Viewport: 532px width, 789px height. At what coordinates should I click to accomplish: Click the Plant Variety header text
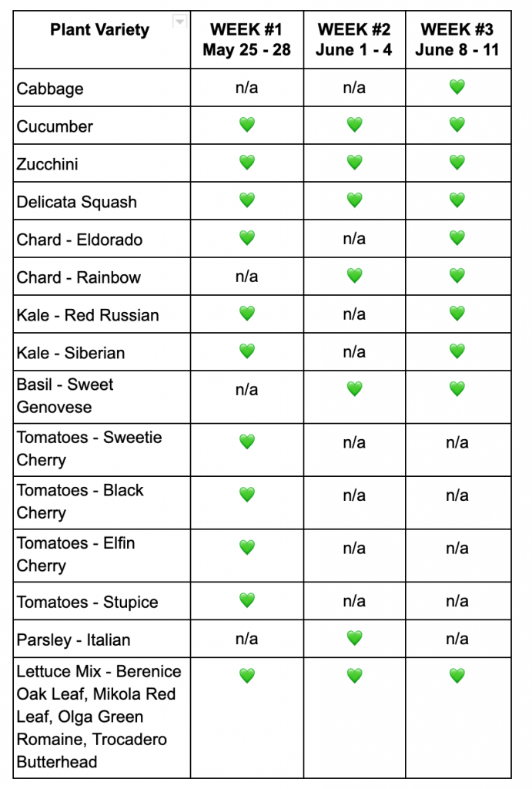(x=100, y=30)
